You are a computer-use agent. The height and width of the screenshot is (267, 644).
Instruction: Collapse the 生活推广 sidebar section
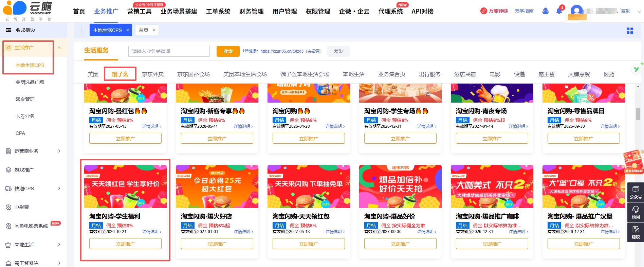59,48
